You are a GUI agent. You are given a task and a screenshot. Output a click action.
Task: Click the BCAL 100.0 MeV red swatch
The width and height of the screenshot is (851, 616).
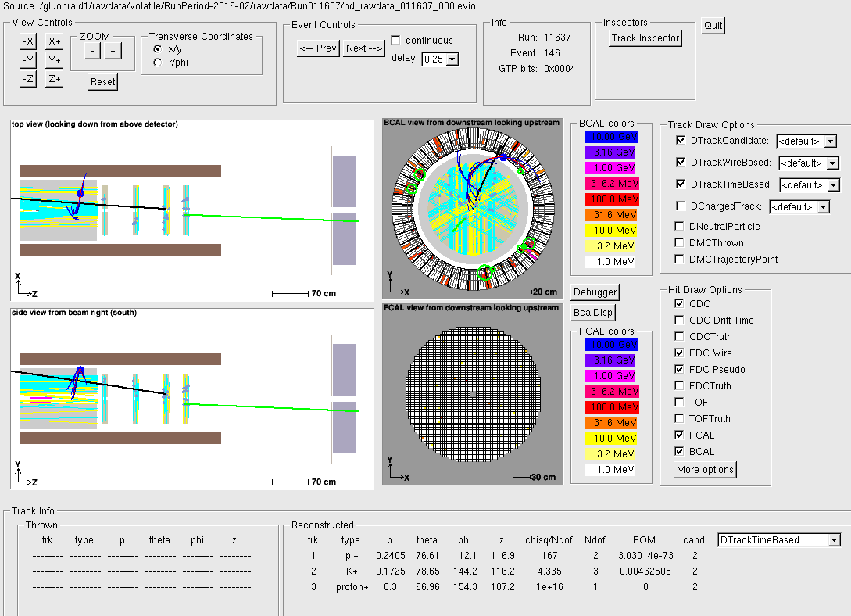610,199
